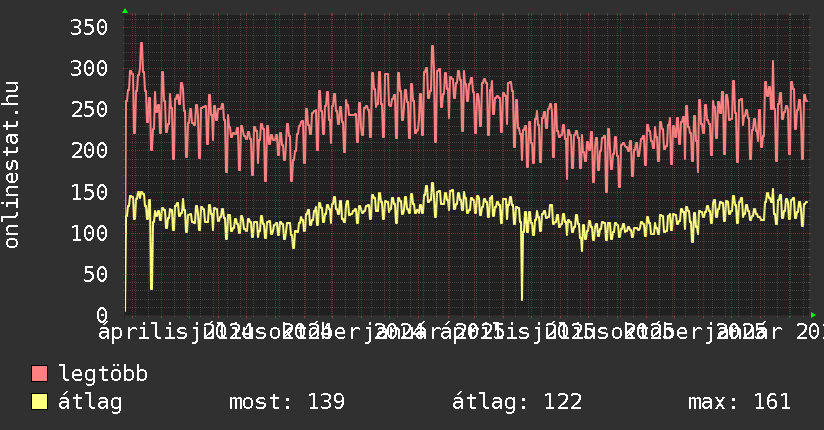
Task: Click the 'max: 161' statistic
Action: 739,402
